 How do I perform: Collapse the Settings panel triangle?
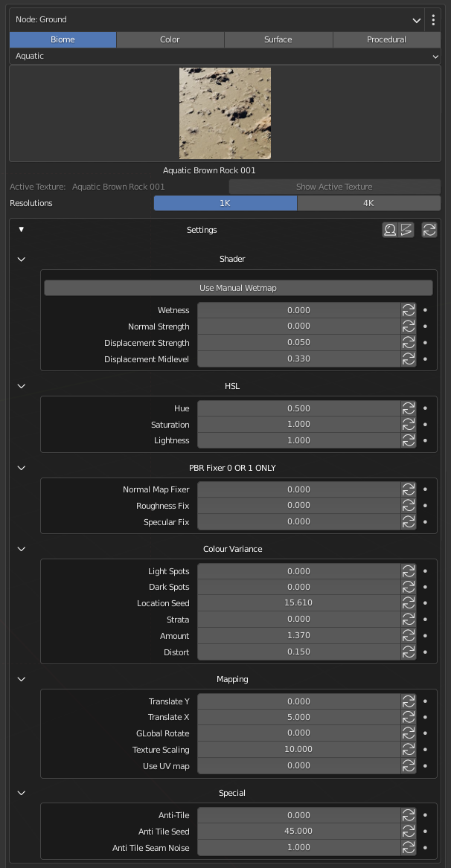click(22, 229)
